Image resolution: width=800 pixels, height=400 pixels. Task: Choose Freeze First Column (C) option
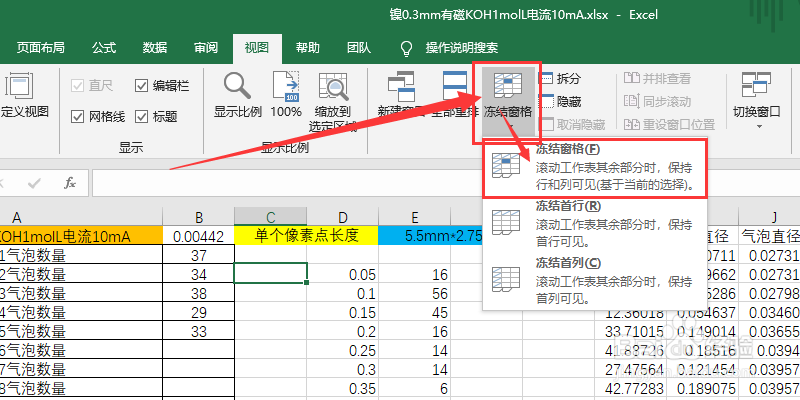coord(594,282)
